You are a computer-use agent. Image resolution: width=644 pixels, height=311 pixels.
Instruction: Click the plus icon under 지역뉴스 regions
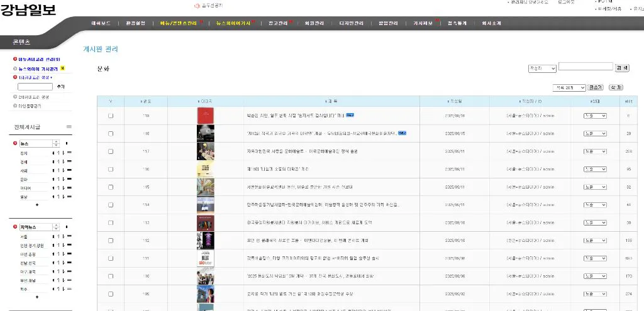click(x=37, y=297)
